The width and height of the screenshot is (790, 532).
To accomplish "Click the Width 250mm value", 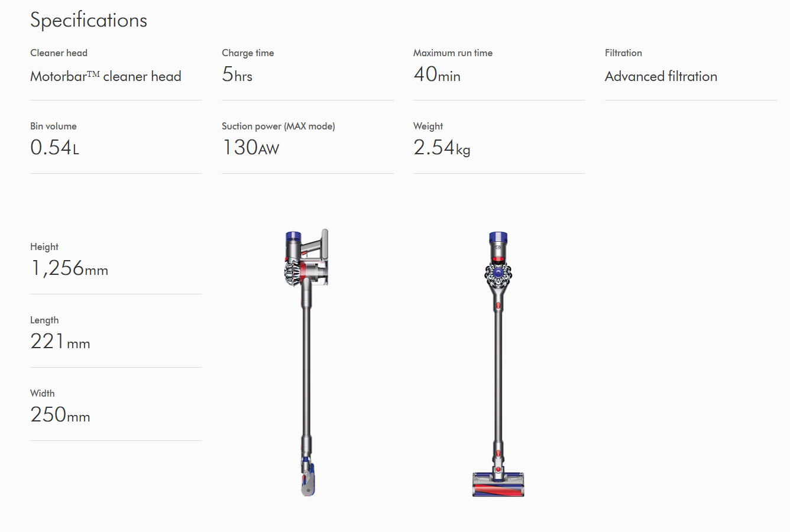I will point(60,415).
